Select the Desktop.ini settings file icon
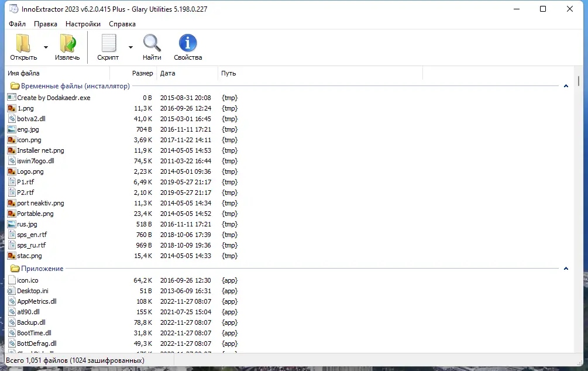This screenshot has height=371, width=588. tap(12, 291)
